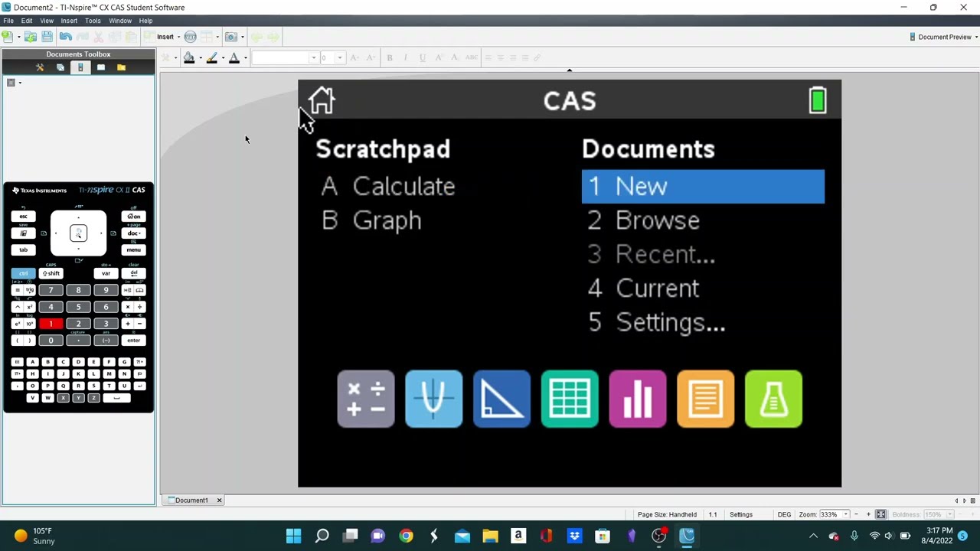This screenshot has width=980, height=551.
Task: Open the Content Explorer folder tab
Action: pos(121,67)
